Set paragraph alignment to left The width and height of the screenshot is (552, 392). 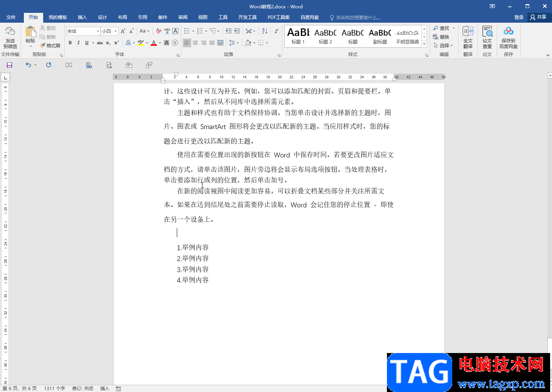click(187, 43)
